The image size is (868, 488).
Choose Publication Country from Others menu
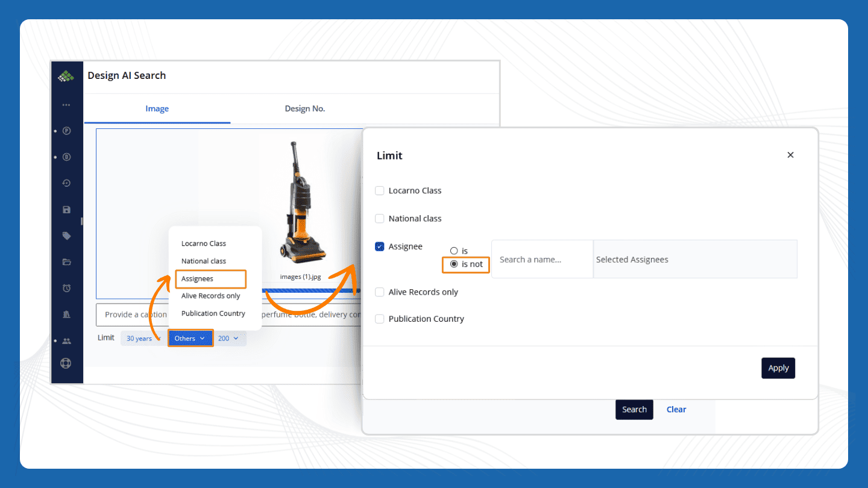point(213,313)
